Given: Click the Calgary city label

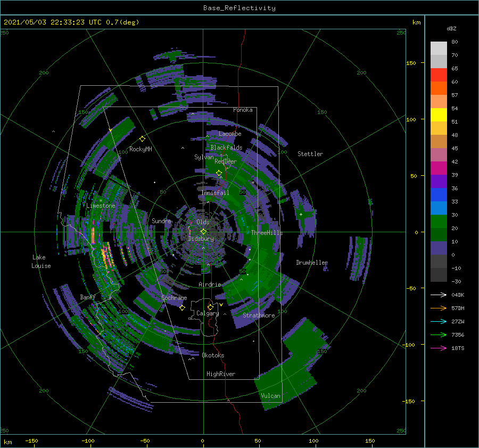Looking at the screenshot, I should click(x=208, y=313).
